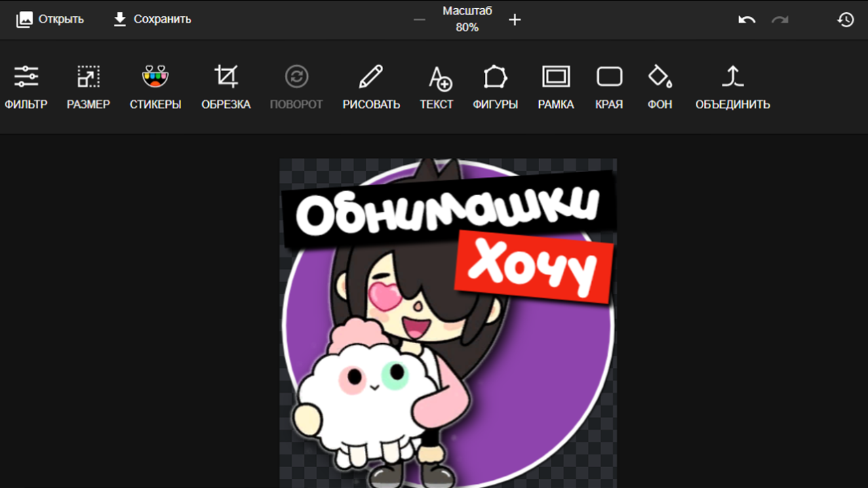Screen dimensions: 868x488
Task: Click the redo arrow
Action: [778, 20]
